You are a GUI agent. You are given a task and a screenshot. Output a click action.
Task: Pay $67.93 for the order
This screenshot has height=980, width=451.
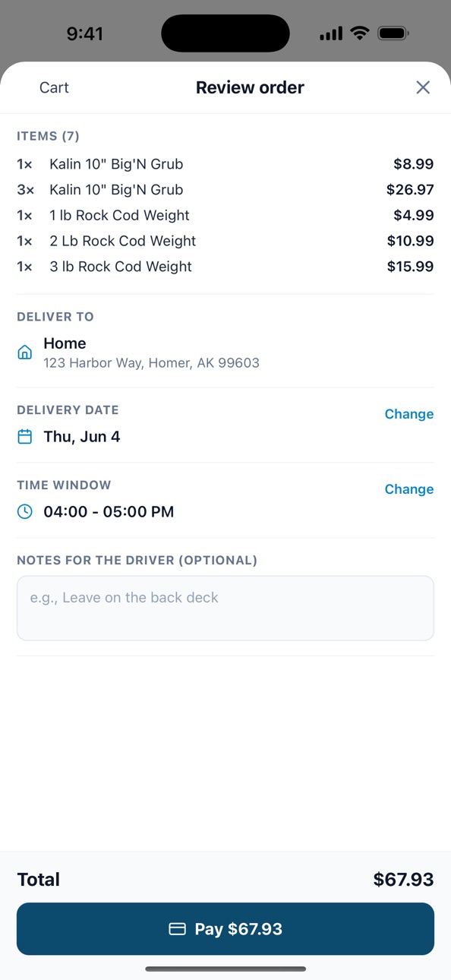pos(225,929)
